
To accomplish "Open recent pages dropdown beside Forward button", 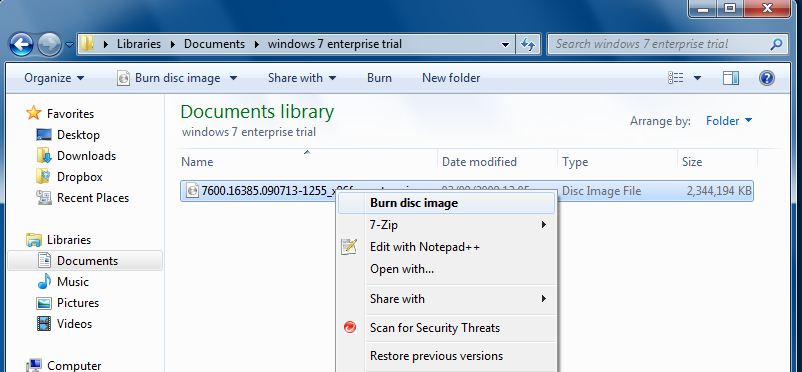I will tap(70, 45).
